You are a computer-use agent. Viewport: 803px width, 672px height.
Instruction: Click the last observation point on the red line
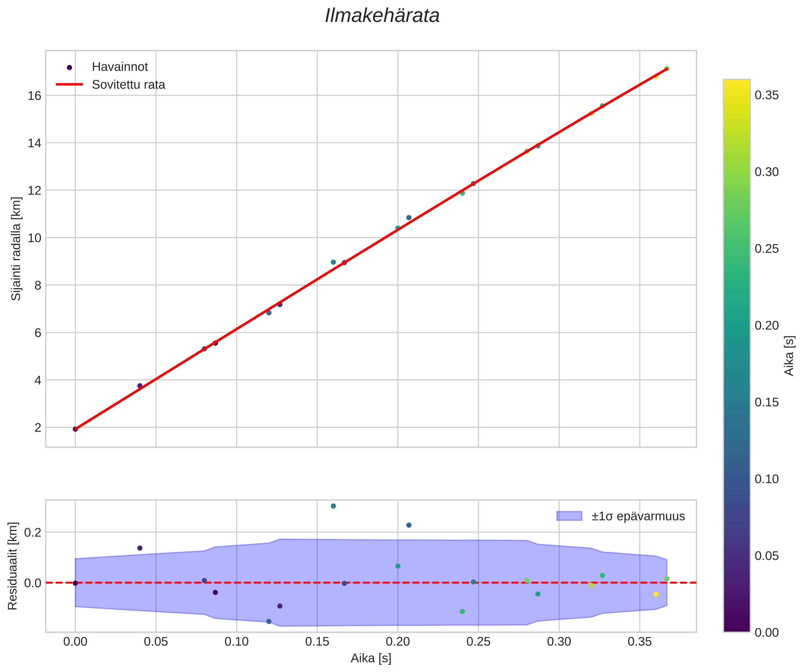click(667, 69)
